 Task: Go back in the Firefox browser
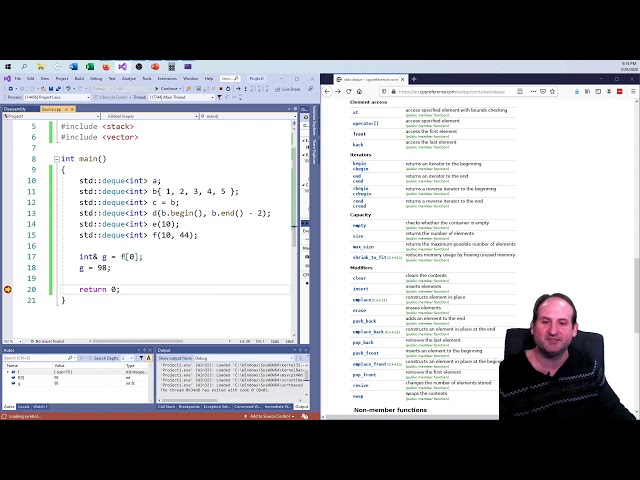(x=327, y=91)
